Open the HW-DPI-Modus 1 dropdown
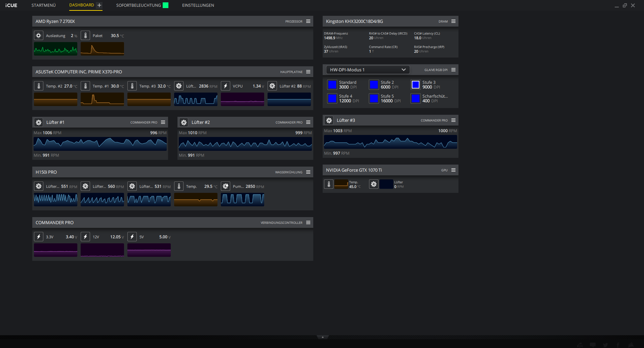 (x=368, y=70)
